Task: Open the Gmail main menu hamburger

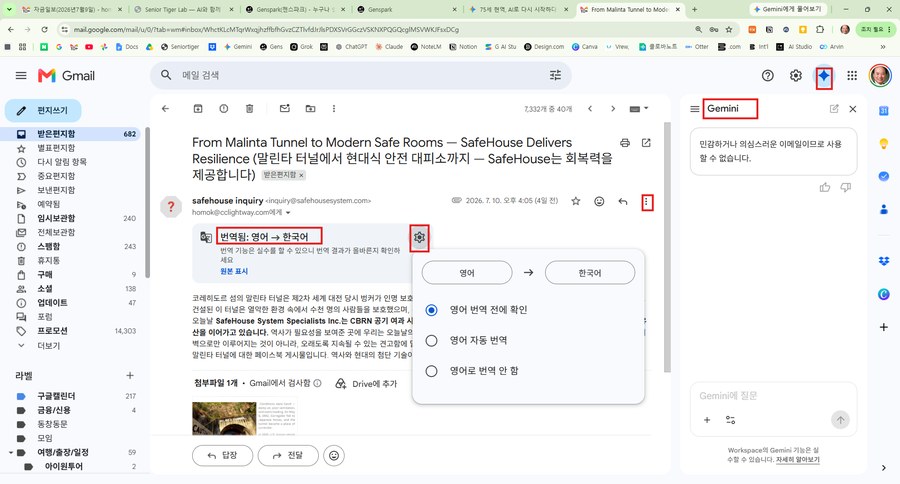Action: 21,75
